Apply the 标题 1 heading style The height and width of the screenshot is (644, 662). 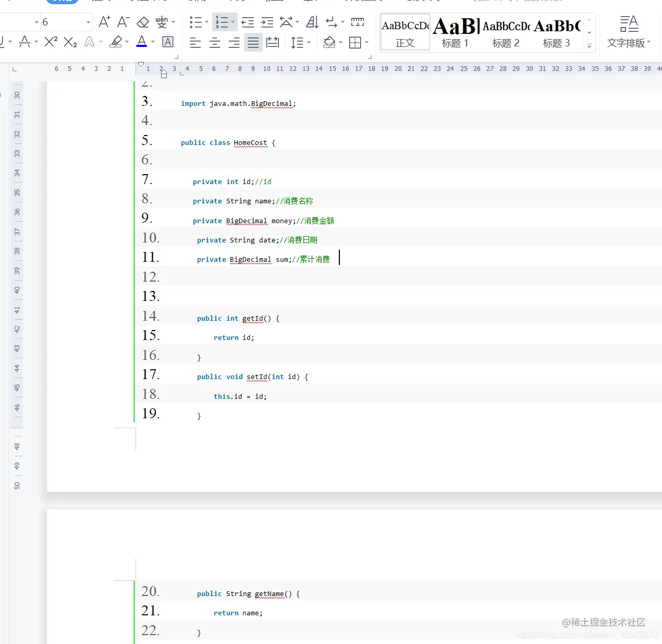[x=456, y=33]
